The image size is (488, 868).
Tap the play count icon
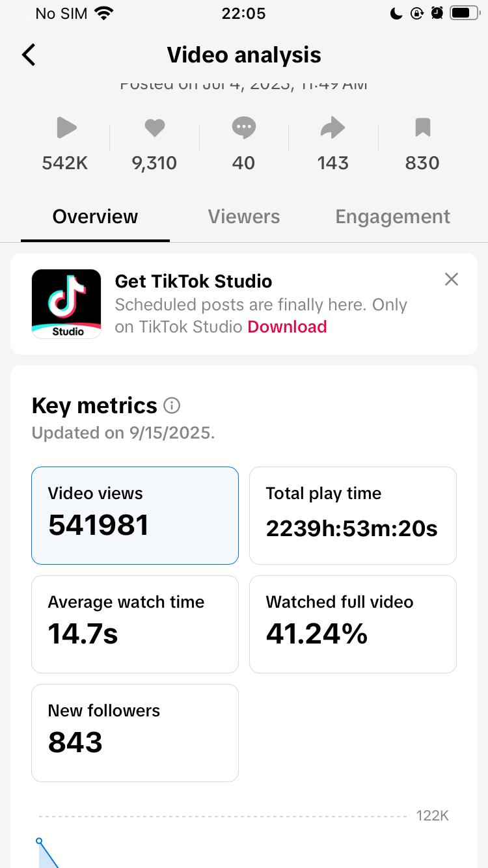(x=66, y=128)
